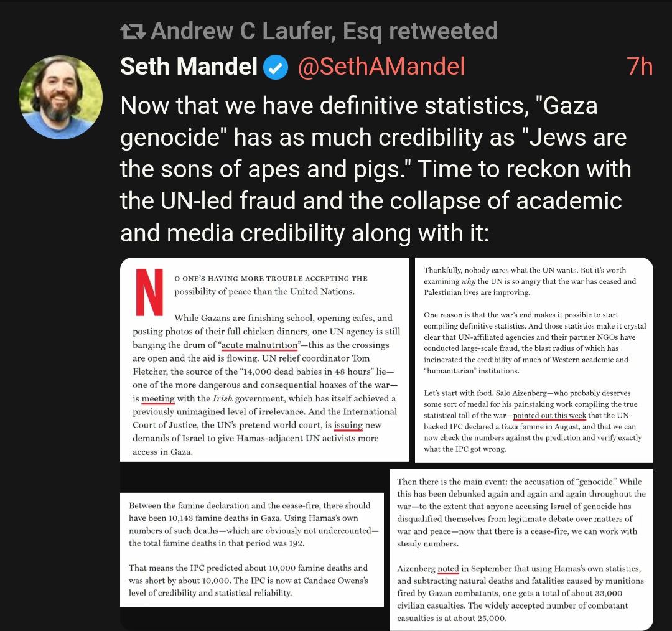The image size is (672, 631).
Task: Open the tweet body text about definitive statistics
Action: 373,169
